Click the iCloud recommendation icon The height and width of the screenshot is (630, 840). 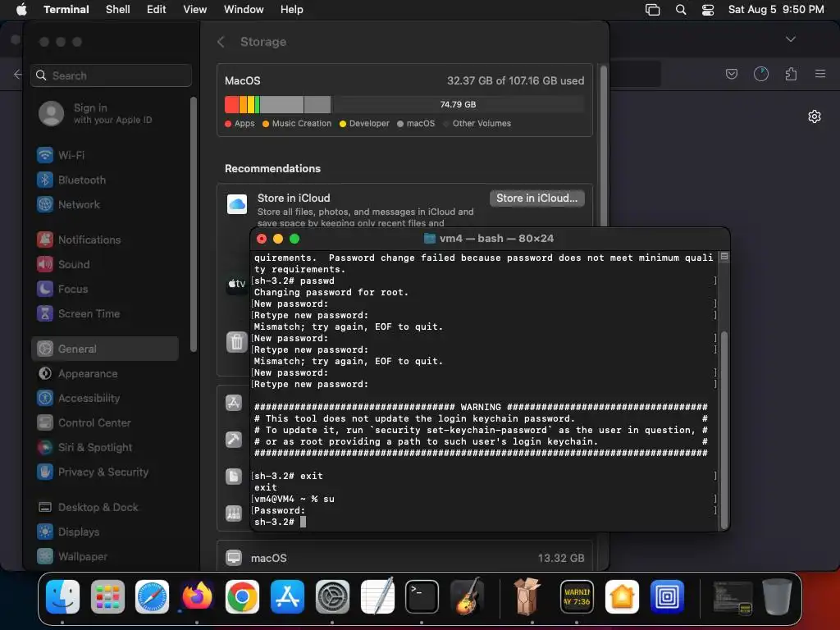click(237, 204)
